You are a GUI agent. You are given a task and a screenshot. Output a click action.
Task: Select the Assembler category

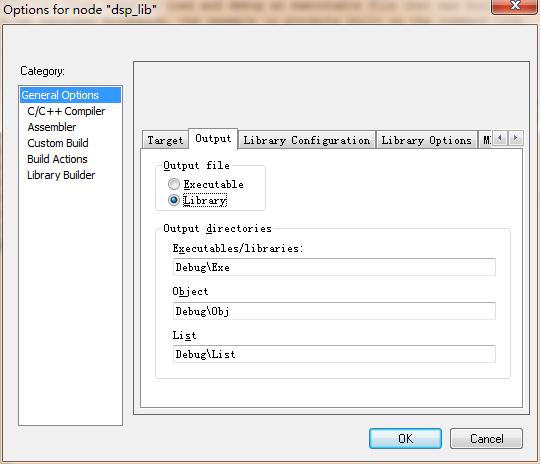[x=52, y=127]
